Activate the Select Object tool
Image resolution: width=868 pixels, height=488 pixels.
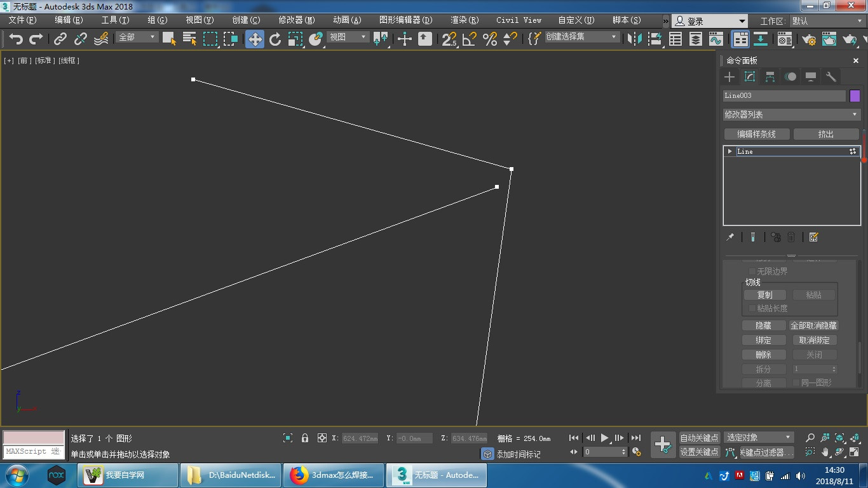pos(169,39)
